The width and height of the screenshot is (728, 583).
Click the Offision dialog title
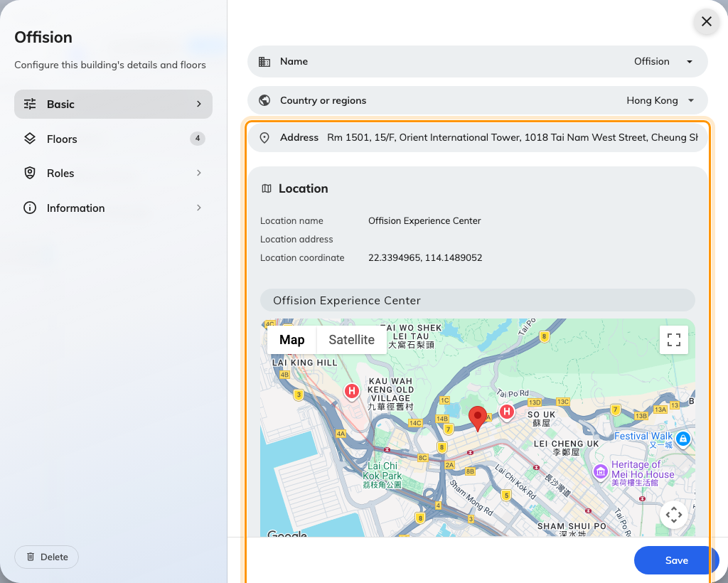coord(43,37)
